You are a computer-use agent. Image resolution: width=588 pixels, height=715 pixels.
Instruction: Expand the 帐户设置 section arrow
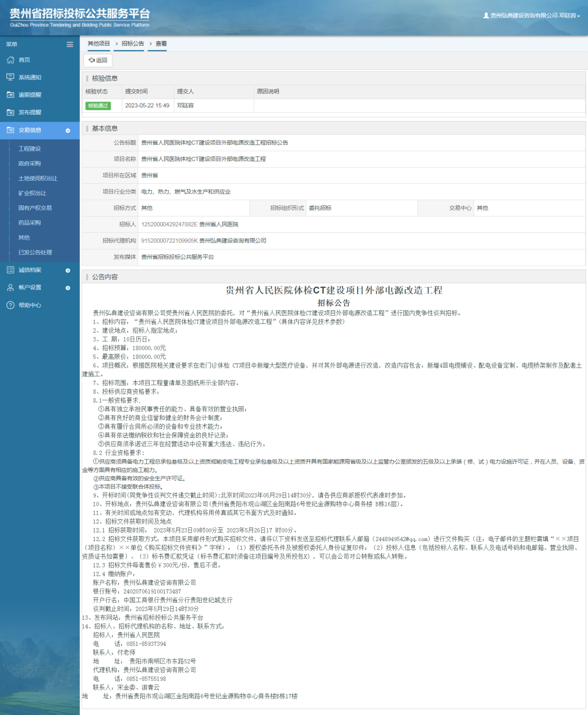(x=68, y=288)
